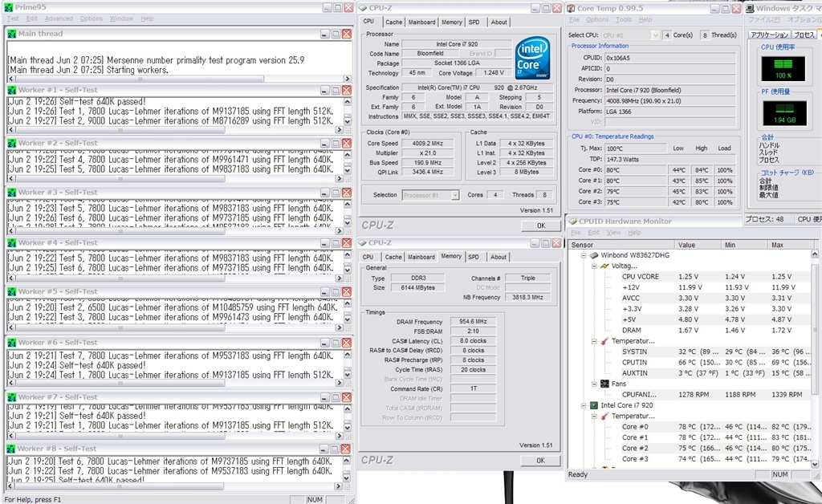Click the Intel Core i7 920 processor icon
Image resolution: width=822 pixels, height=504 pixels.
(x=593, y=405)
